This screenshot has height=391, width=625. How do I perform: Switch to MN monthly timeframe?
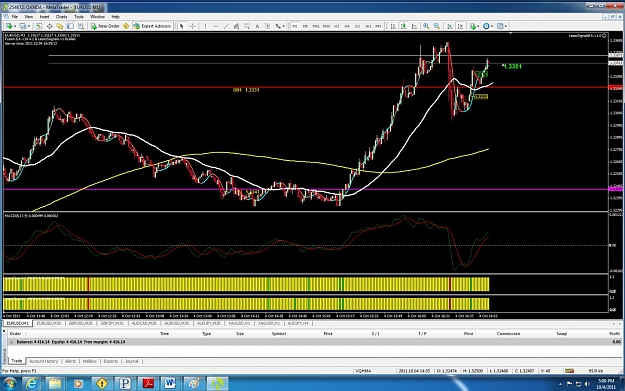(x=378, y=26)
